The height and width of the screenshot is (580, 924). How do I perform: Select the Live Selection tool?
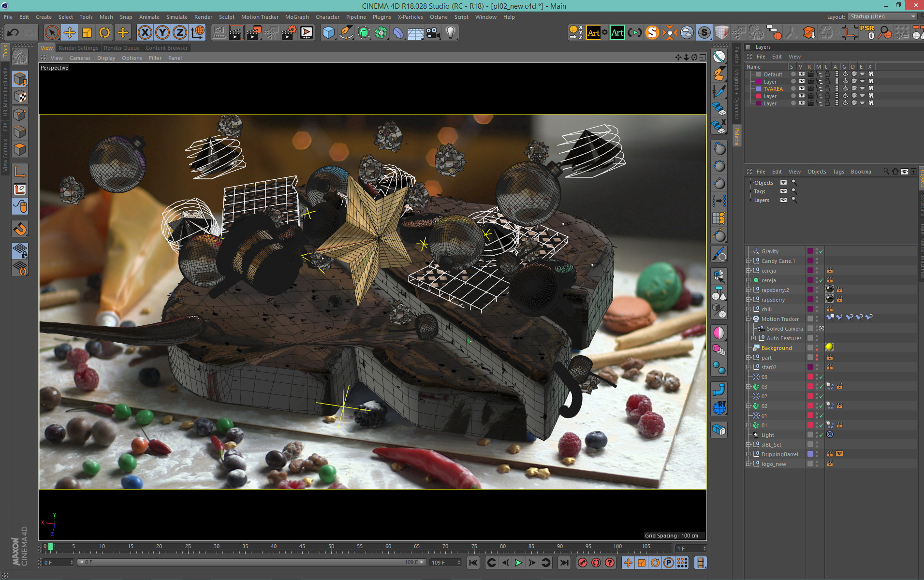click(52, 32)
